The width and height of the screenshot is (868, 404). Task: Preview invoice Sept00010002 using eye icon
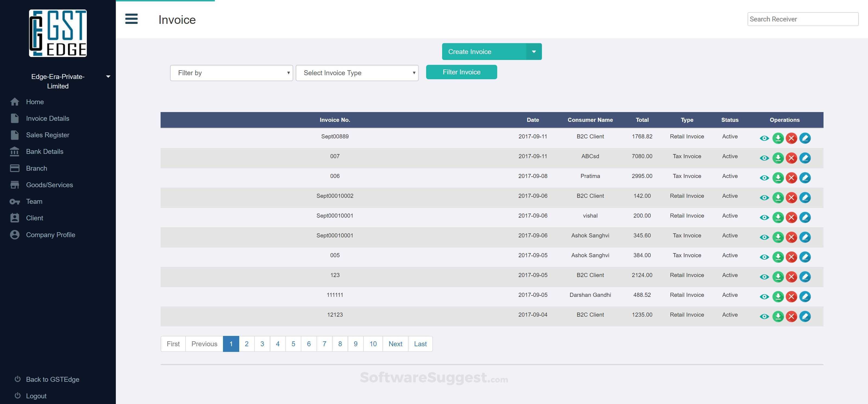pyautogui.click(x=764, y=198)
